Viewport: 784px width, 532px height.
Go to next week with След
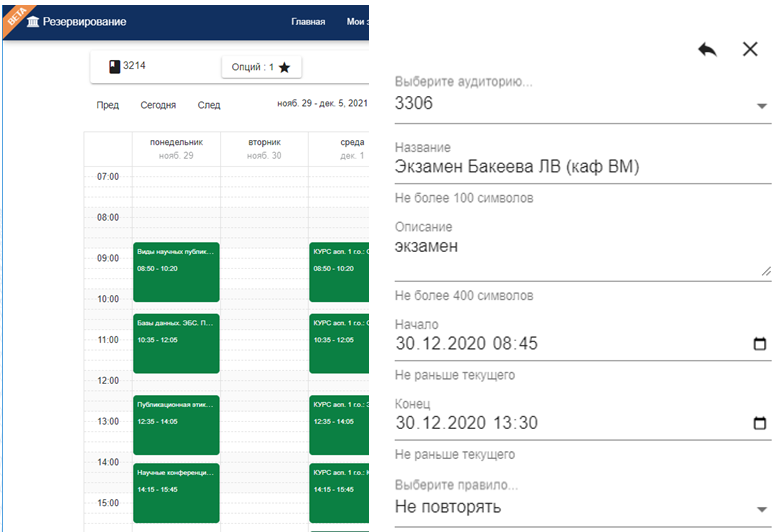point(209,105)
